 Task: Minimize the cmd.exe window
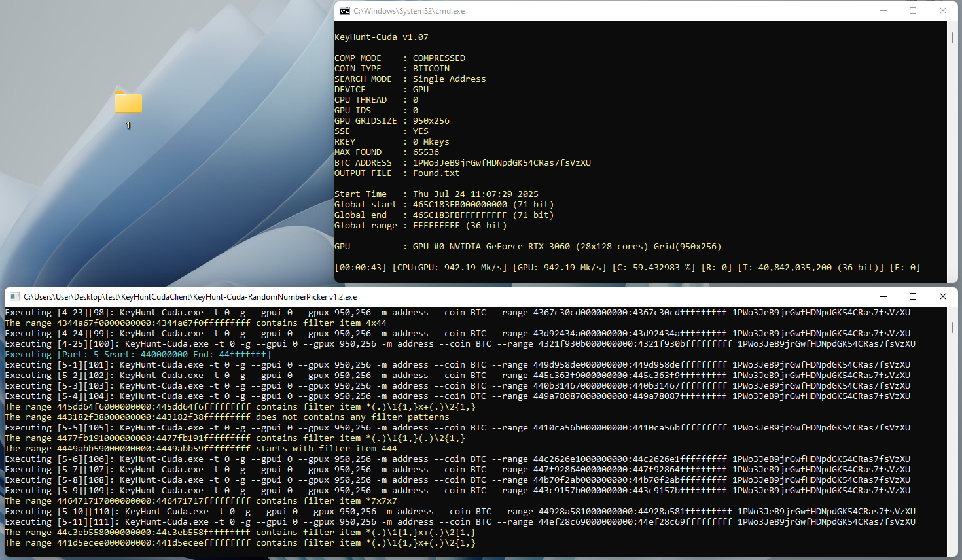pos(883,11)
